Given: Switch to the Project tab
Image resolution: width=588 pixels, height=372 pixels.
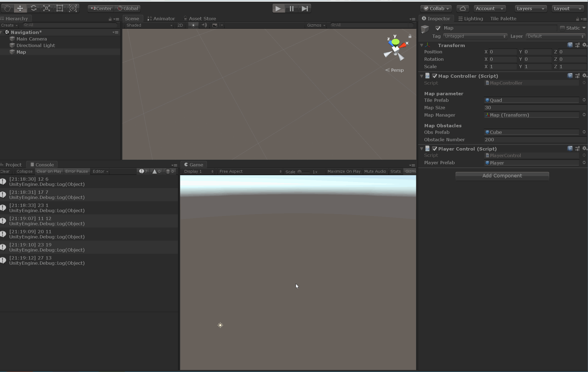Looking at the screenshot, I should click(x=13, y=165).
